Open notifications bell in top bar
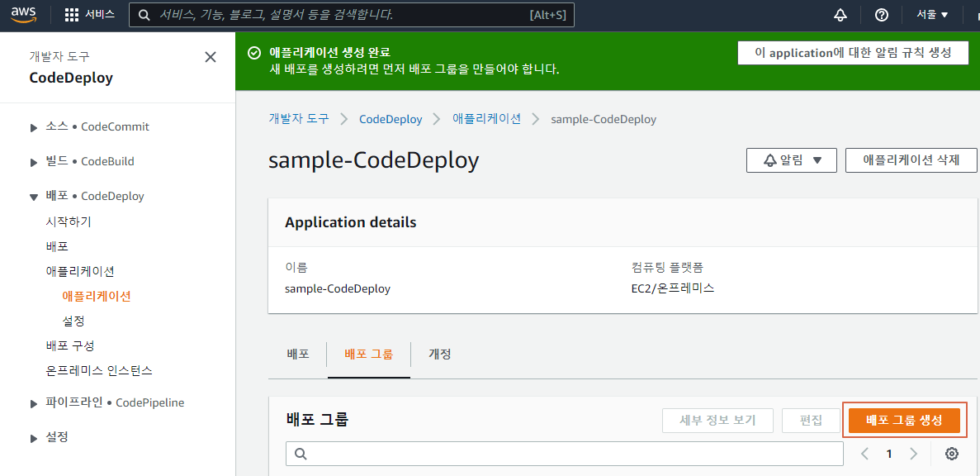 coord(840,15)
